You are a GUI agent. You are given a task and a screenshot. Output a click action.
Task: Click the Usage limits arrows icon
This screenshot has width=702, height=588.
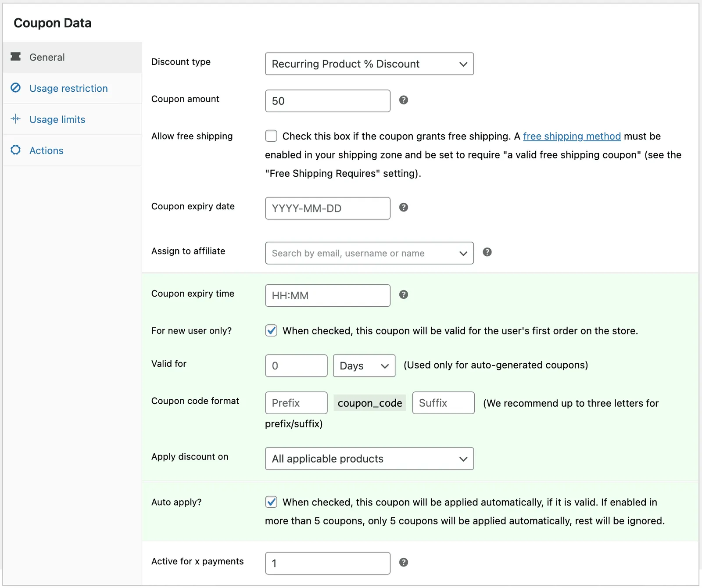(x=16, y=119)
